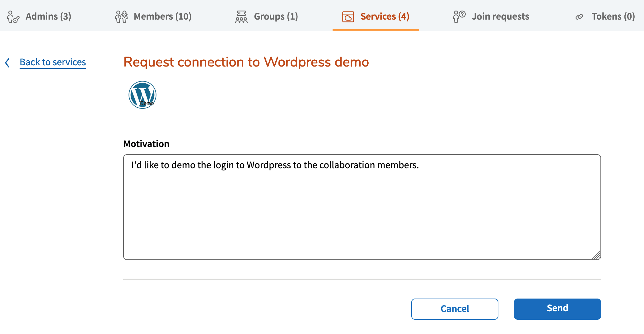Cancel the connection request
Image resolution: width=644 pixels, height=334 pixels.
(455, 309)
